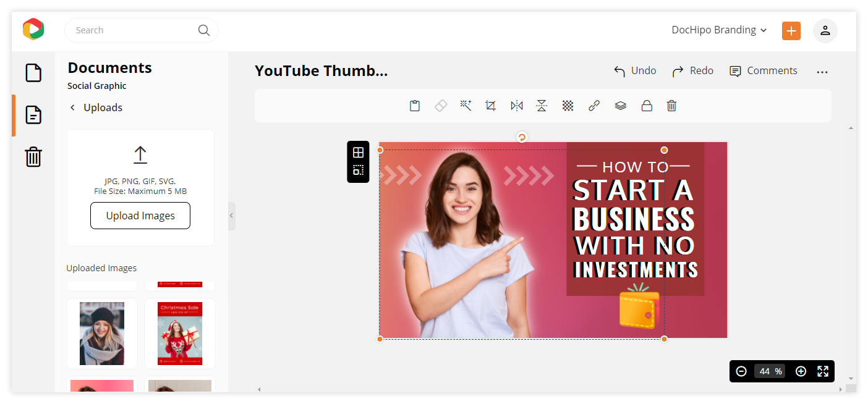Click the upload arrow icon

[140, 154]
